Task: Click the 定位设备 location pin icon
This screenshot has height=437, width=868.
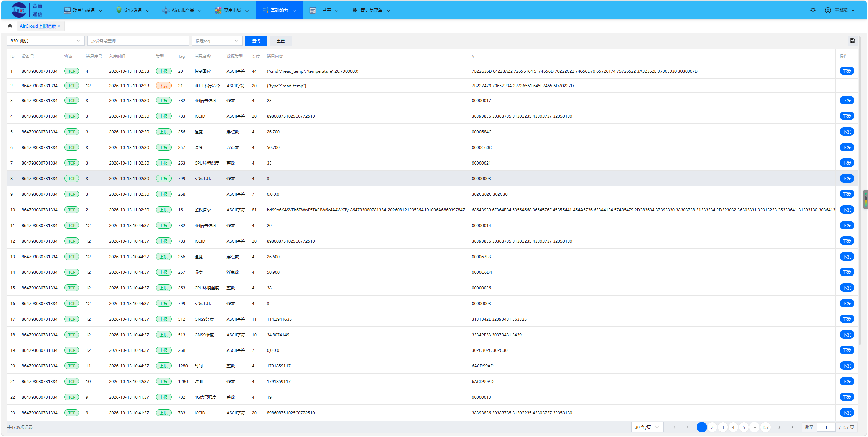Action: pos(119,10)
